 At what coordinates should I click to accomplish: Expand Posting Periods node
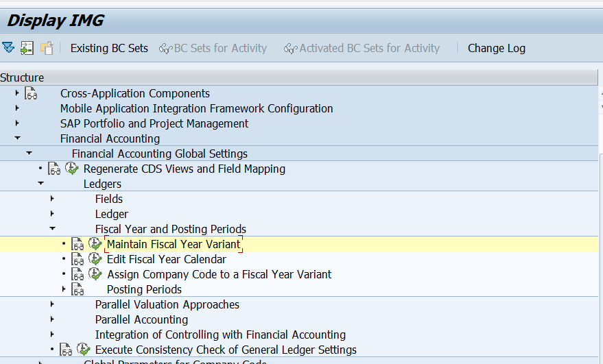coord(64,289)
